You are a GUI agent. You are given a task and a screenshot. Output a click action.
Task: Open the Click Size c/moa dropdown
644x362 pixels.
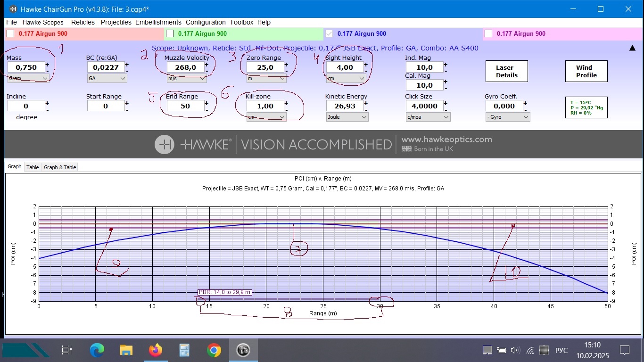coord(428,117)
